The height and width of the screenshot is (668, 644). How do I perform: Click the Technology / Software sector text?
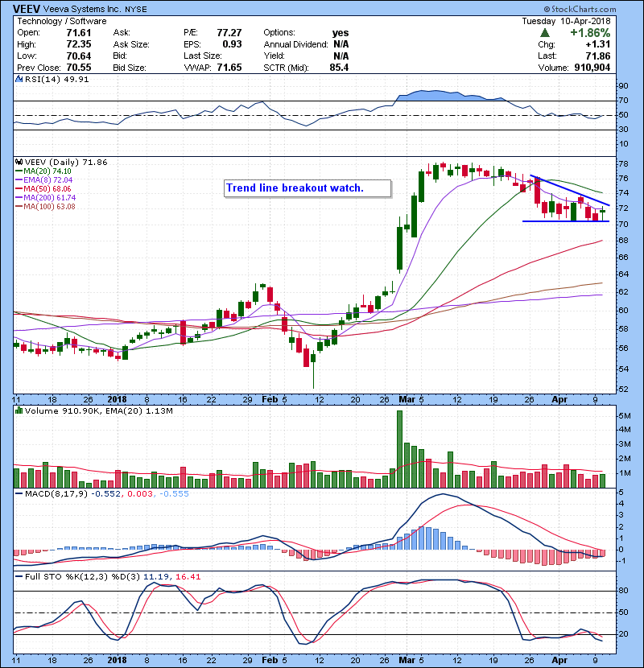pyautogui.click(x=62, y=21)
